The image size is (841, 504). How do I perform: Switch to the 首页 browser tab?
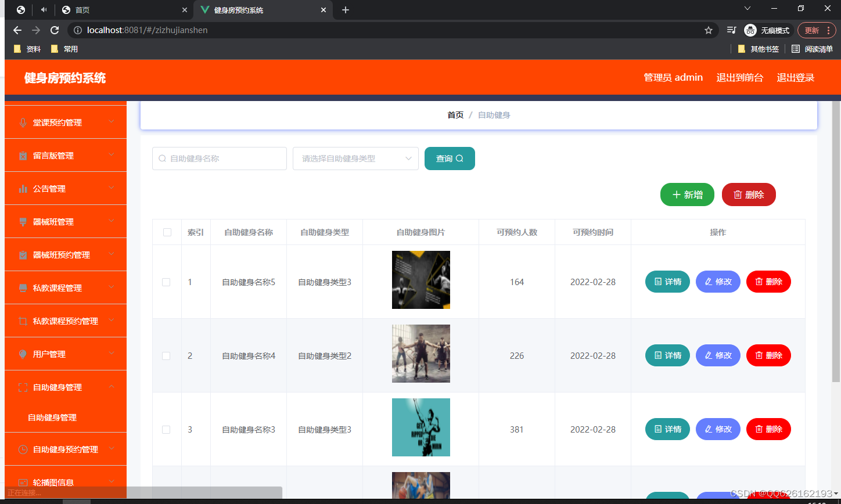125,10
